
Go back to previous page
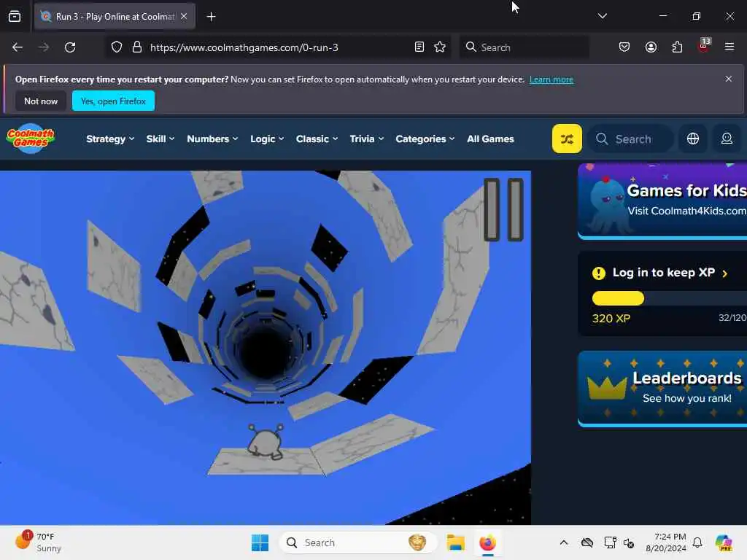(18, 47)
